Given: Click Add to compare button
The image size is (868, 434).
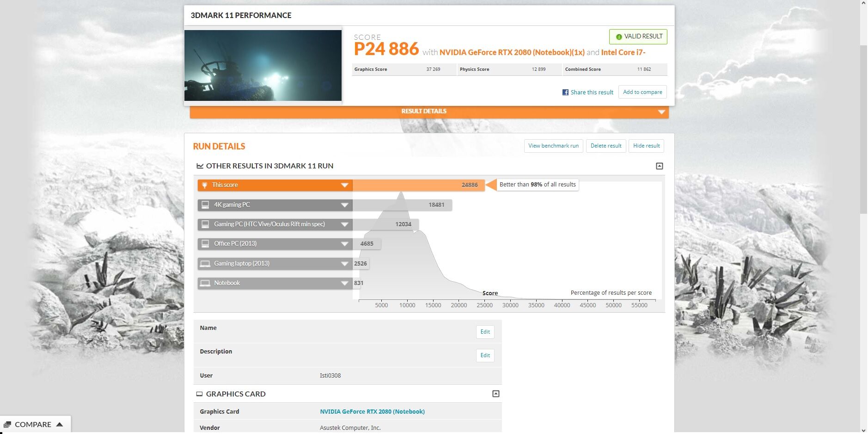Looking at the screenshot, I should (642, 92).
